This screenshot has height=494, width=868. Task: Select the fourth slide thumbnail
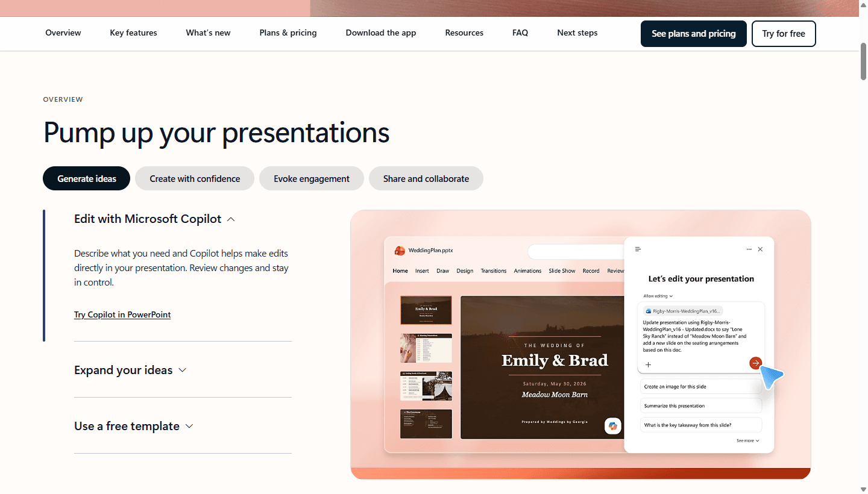point(426,424)
